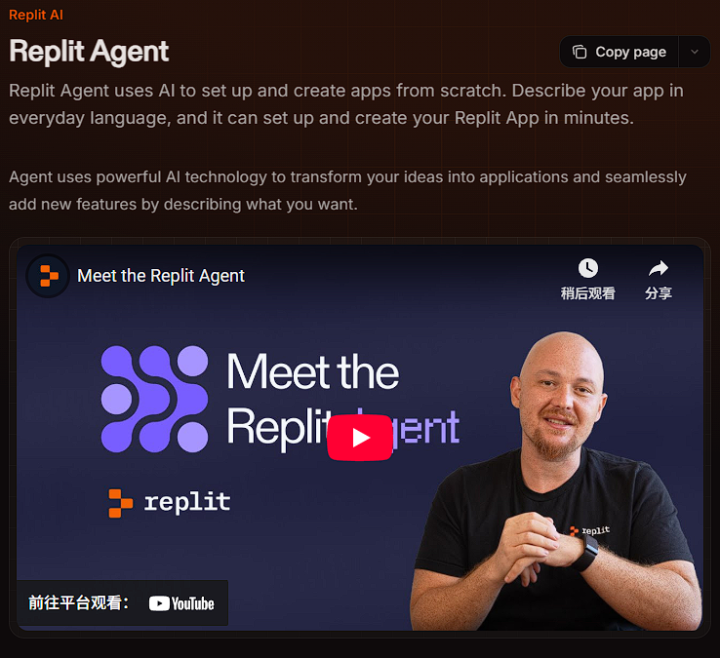Viewport: 720px width, 658px height.
Task: Open the video title Meet the Replit Agent
Action: [x=161, y=276]
